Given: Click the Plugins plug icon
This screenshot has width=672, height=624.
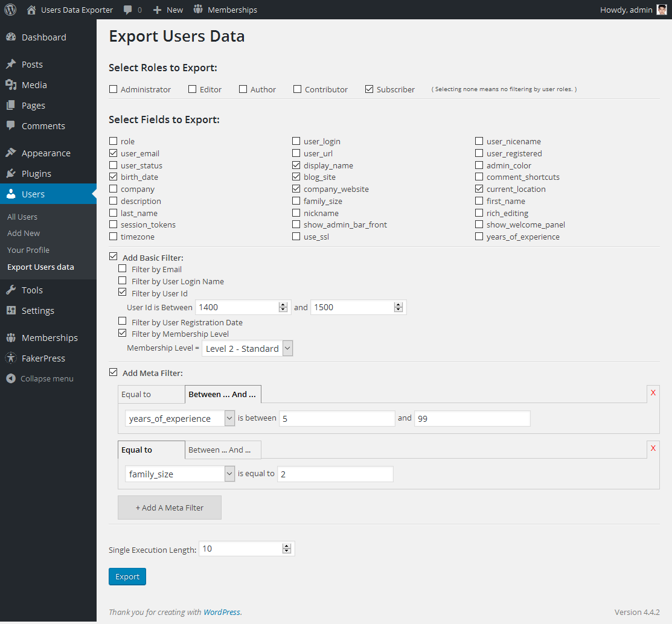Looking at the screenshot, I should click(11, 174).
